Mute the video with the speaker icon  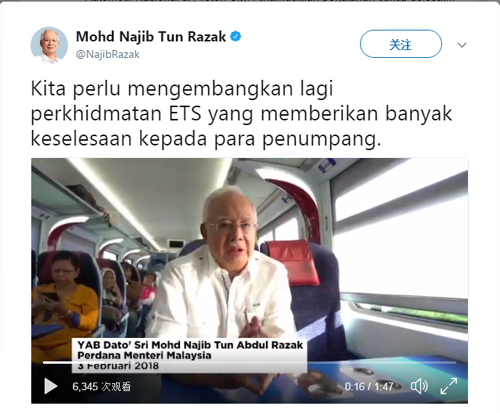[x=419, y=386]
